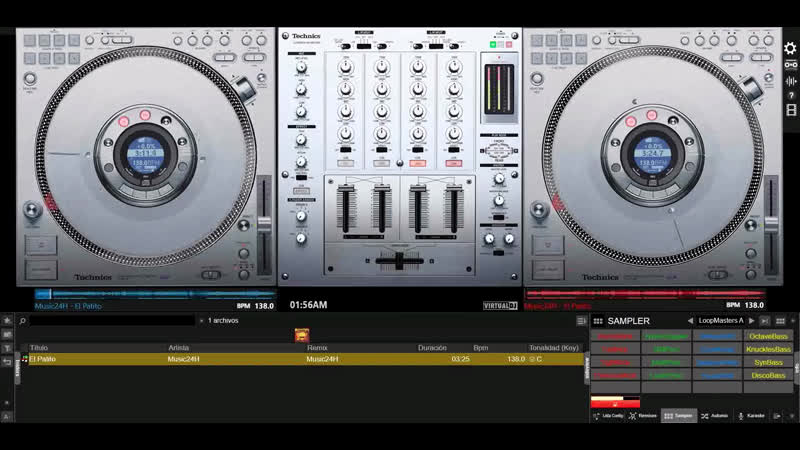Image resolution: width=800 pixels, height=450 pixels.
Task: Flip the input switch above channel 4
Action: click(454, 46)
